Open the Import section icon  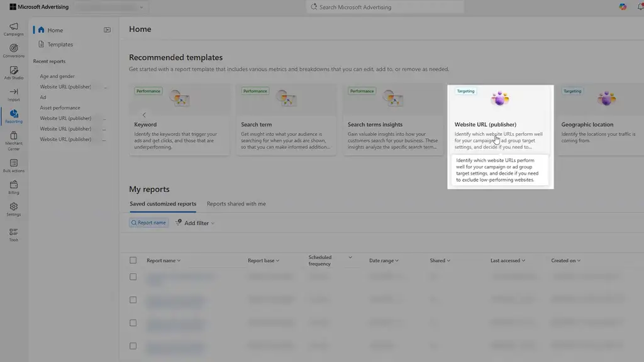coord(14,94)
